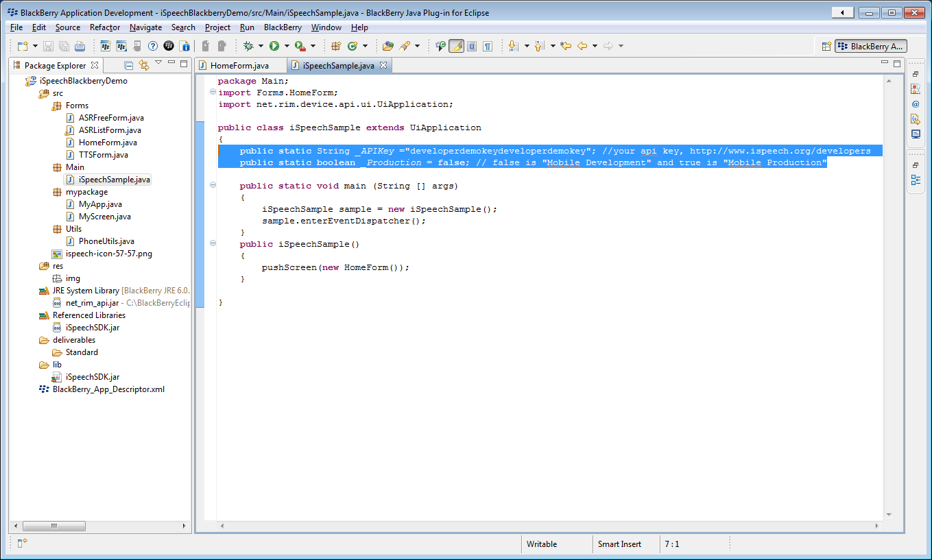
Task: Select the BlackBerry Application Development perspective button
Action: (870, 47)
